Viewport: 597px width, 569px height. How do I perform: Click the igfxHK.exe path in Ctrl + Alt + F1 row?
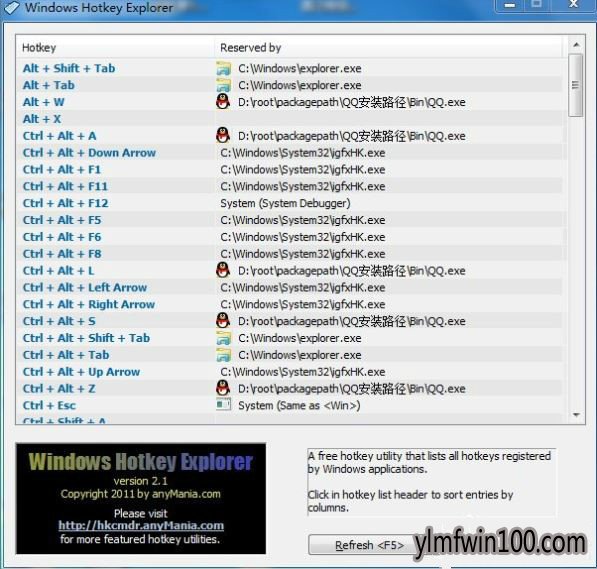tap(303, 169)
